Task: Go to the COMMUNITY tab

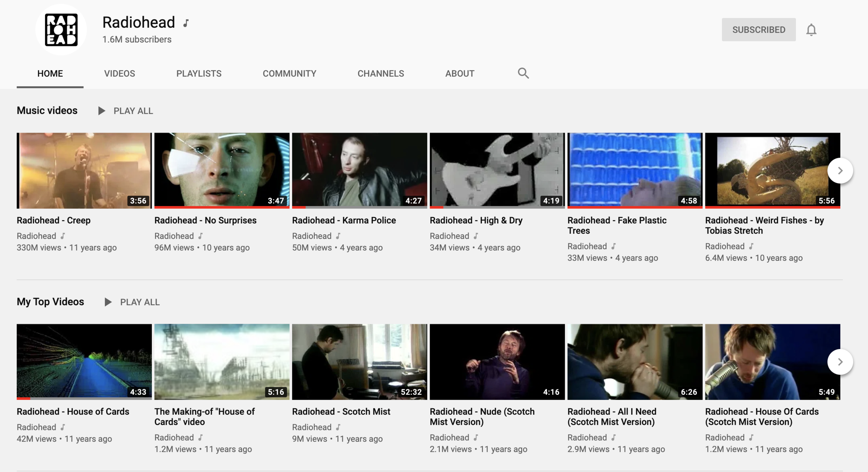Action: pyautogui.click(x=289, y=73)
